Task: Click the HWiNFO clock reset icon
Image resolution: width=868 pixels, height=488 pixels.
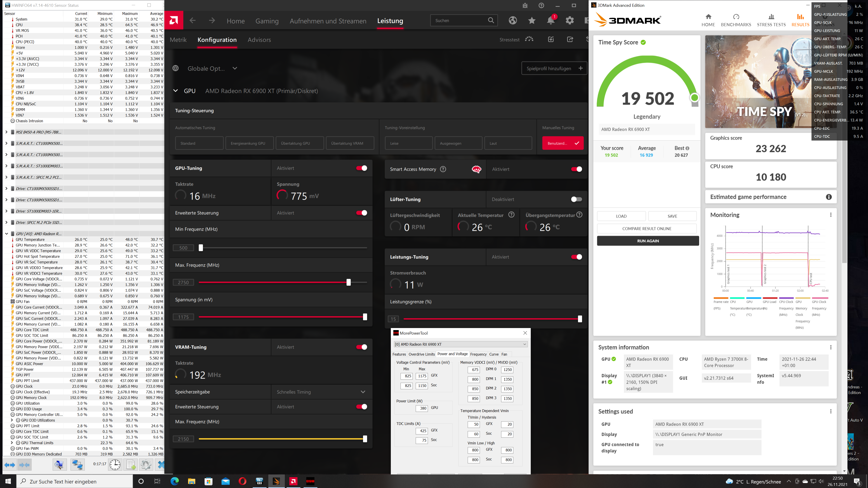Action: coord(115,465)
